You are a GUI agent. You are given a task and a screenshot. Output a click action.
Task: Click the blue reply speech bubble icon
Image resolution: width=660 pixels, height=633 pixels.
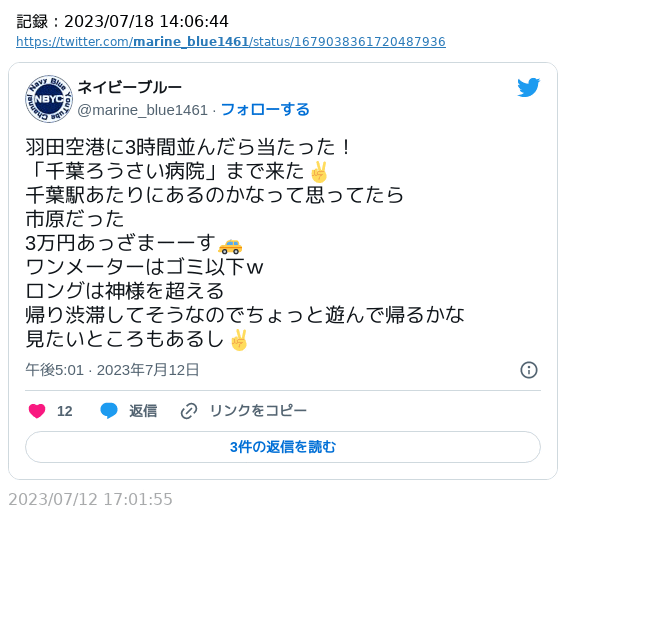109,410
